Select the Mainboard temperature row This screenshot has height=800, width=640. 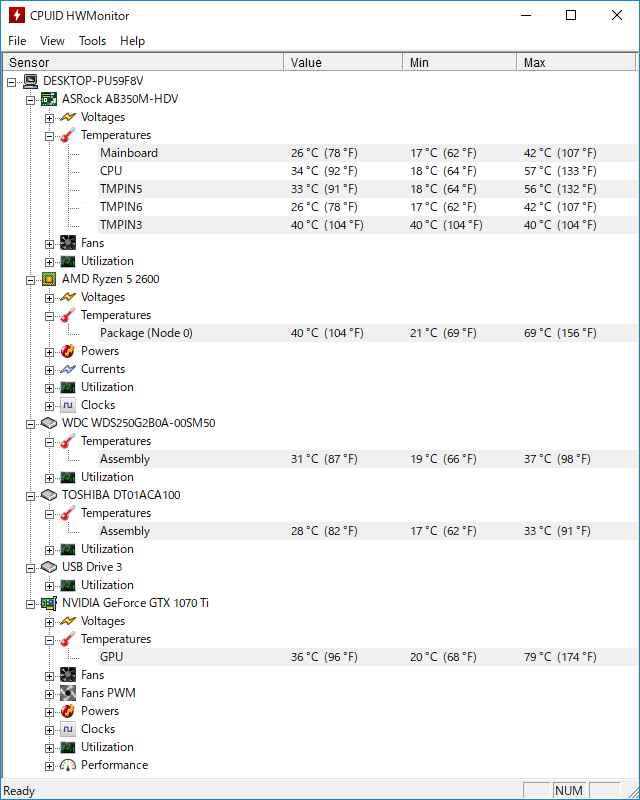point(367,153)
